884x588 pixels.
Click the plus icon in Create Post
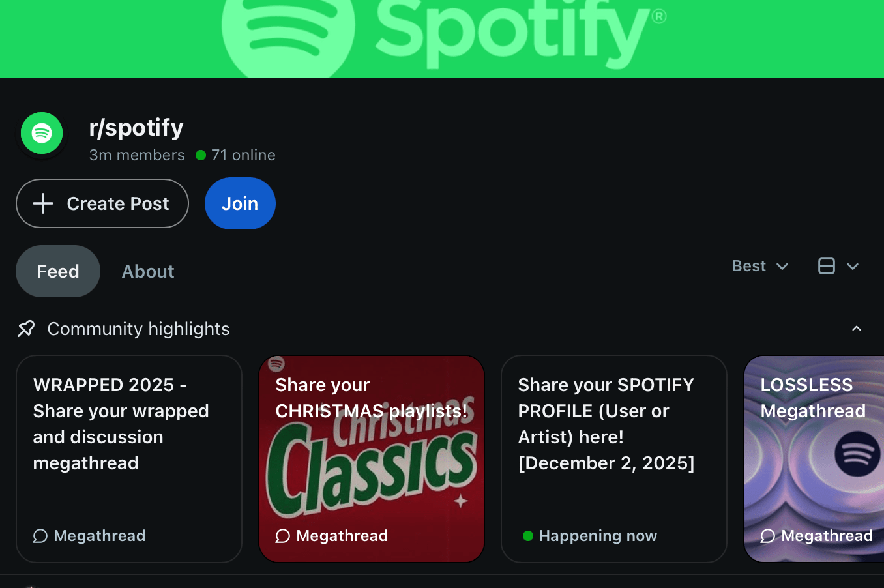tap(43, 203)
